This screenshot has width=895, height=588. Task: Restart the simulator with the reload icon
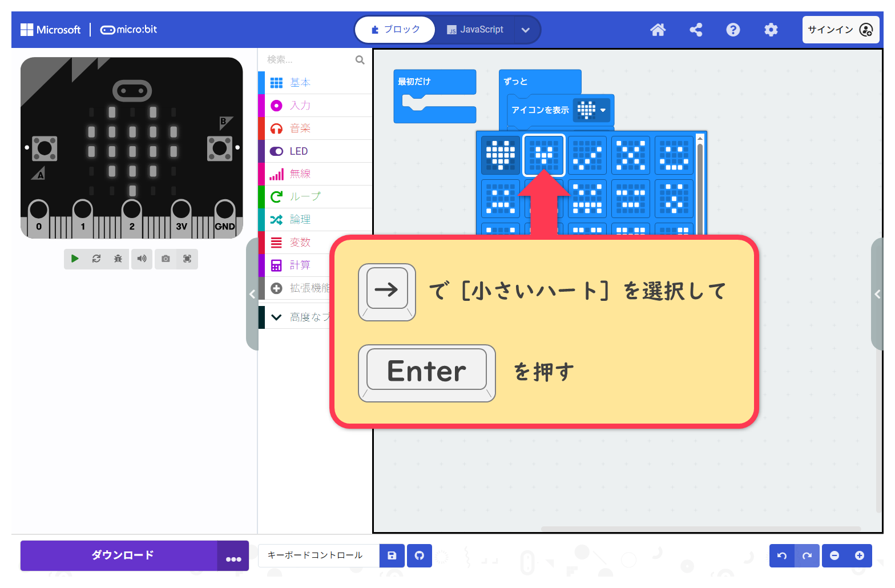(96, 259)
